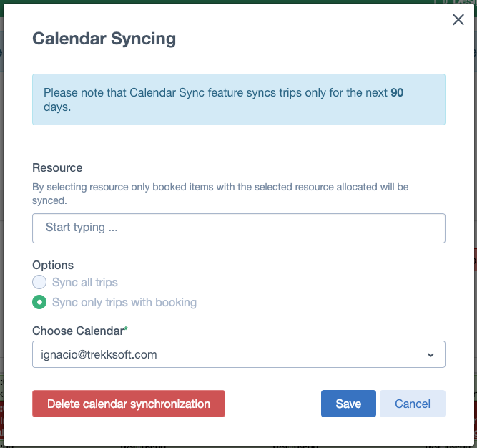This screenshot has width=477, height=448.
Task: Click the chevron arrow in calendar dropdown
Action: 431,355
